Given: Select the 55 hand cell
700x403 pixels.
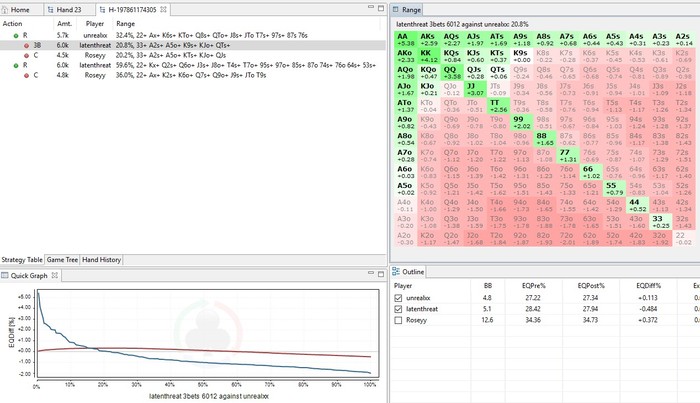Looking at the screenshot, I should [x=614, y=189].
